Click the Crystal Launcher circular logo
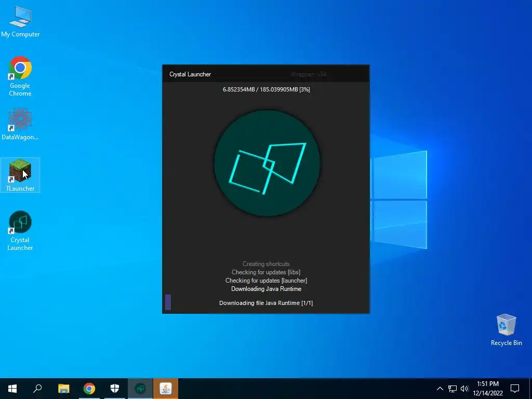The width and height of the screenshot is (532, 399). tap(267, 163)
